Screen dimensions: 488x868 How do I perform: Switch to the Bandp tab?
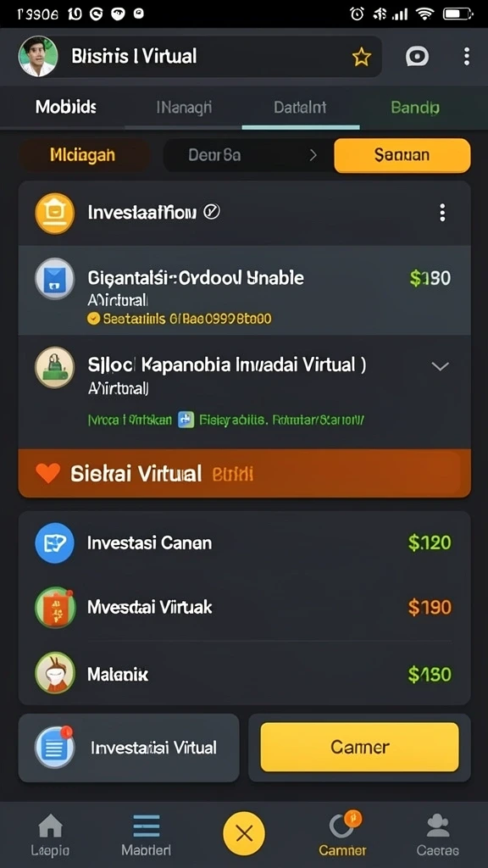[x=415, y=107]
